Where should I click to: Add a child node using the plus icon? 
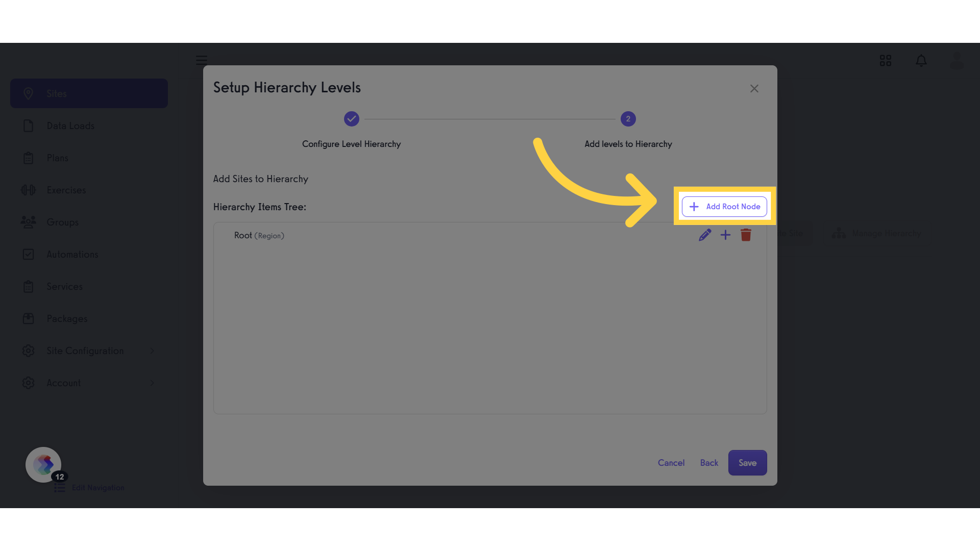point(725,235)
